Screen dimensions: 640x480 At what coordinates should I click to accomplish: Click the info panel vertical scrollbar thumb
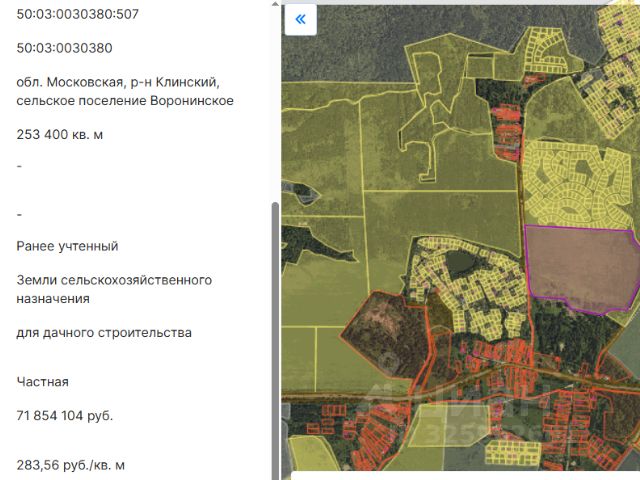point(276,341)
